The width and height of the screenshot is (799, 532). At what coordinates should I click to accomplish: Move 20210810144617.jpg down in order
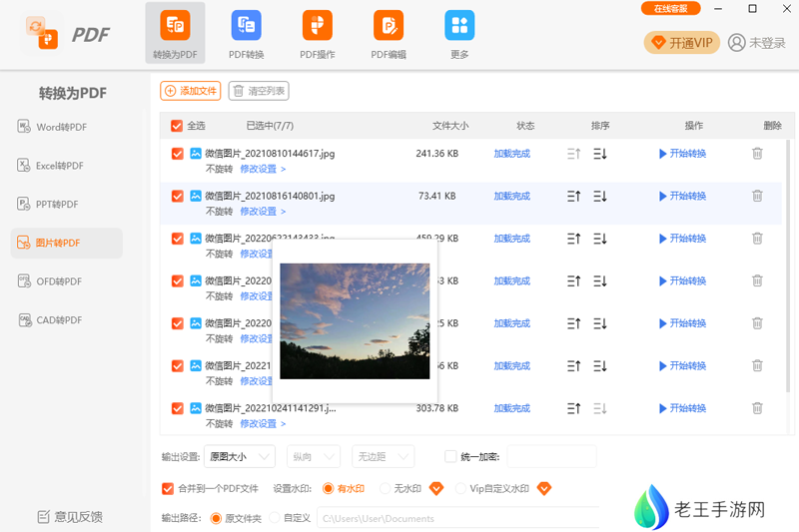[x=600, y=154]
